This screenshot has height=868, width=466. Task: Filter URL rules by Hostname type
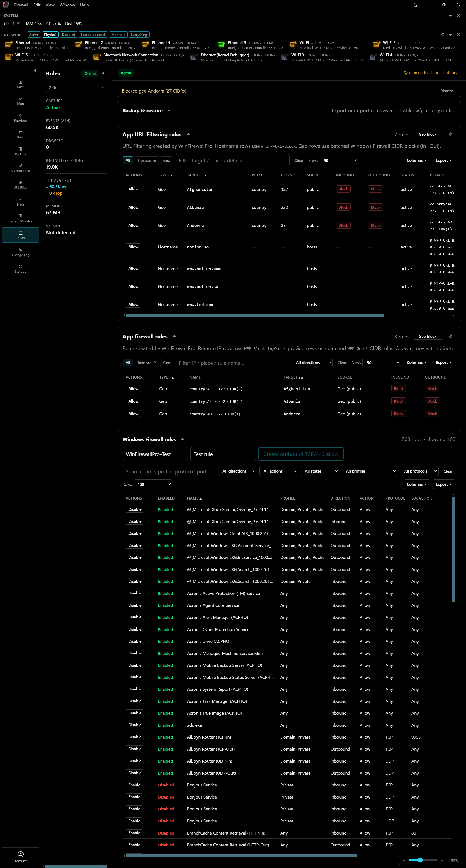[x=146, y=160]
